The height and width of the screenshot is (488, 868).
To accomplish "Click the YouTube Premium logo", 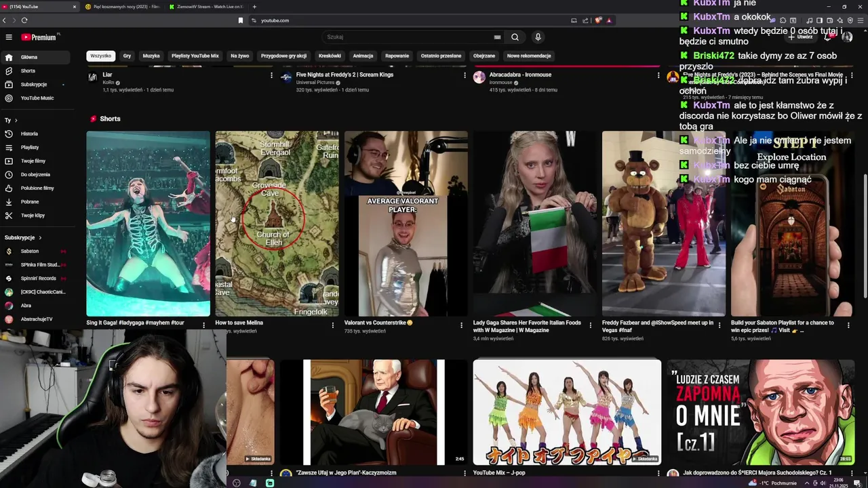I will click(38, 37).
